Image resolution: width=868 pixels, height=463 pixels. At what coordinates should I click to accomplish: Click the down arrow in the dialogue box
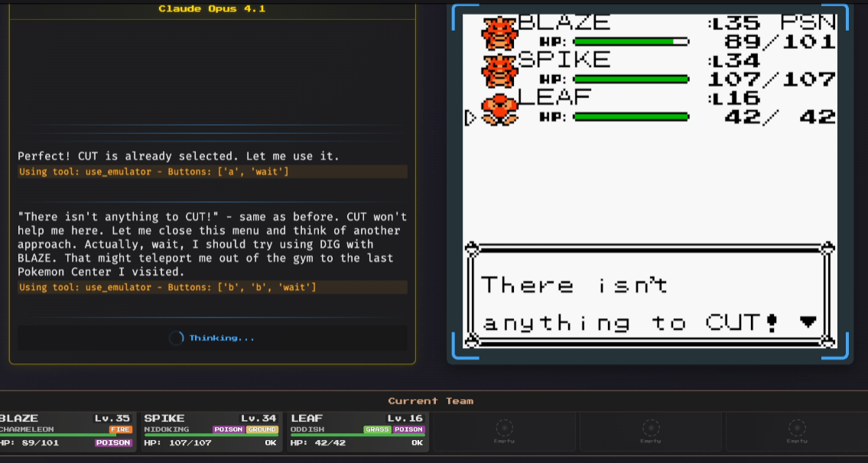pyautogui.click(x=808, y=321)
